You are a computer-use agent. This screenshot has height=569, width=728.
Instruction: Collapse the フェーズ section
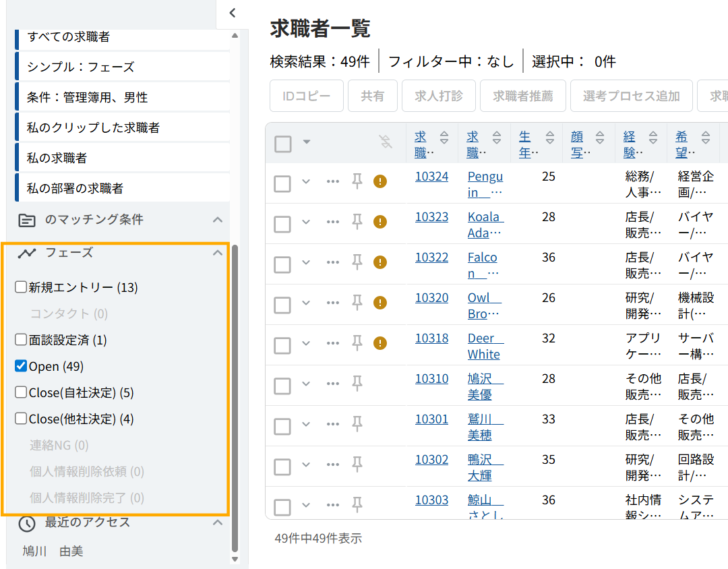pyautogui.click(x=217, y=253)
